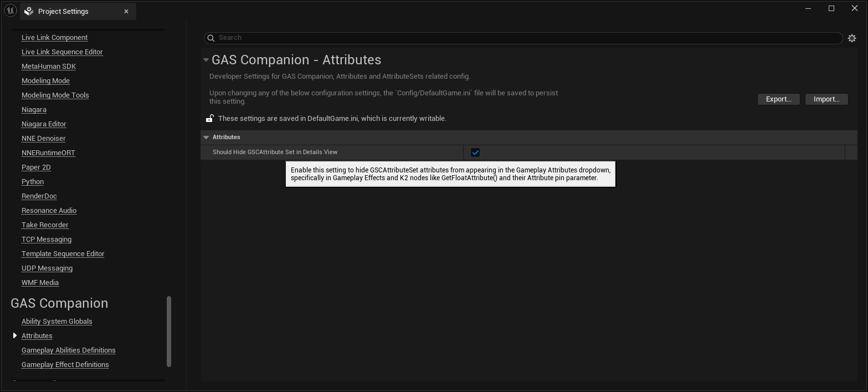Click the Export... button
This screenshot has height=392, width=868.
(778, 99)
